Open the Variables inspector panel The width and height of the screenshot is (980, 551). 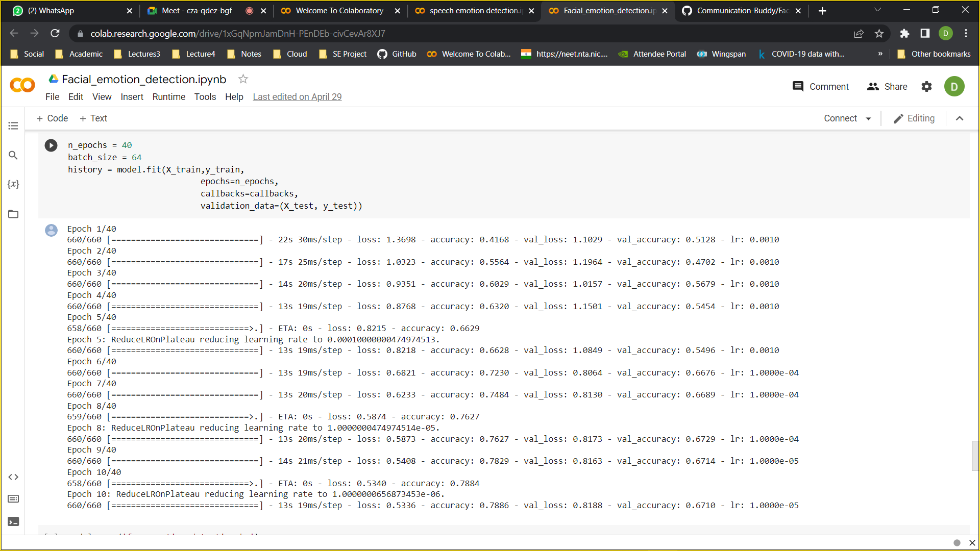[x=13, y=184]
